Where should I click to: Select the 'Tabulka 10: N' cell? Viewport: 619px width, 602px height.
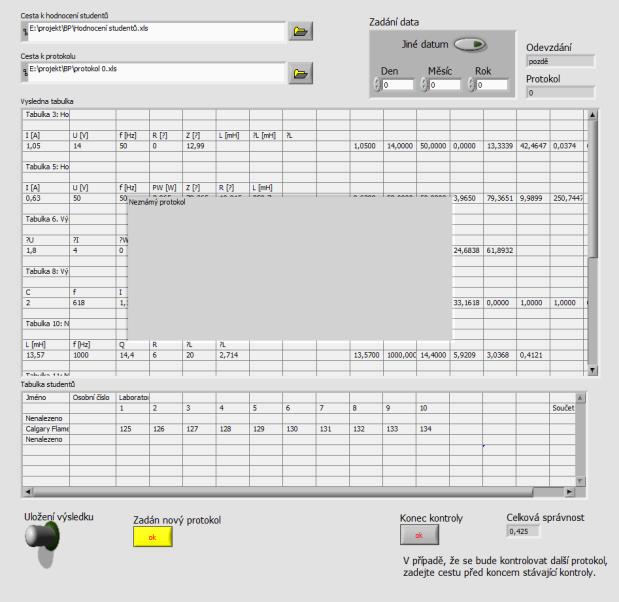click(x=46, y=324)
